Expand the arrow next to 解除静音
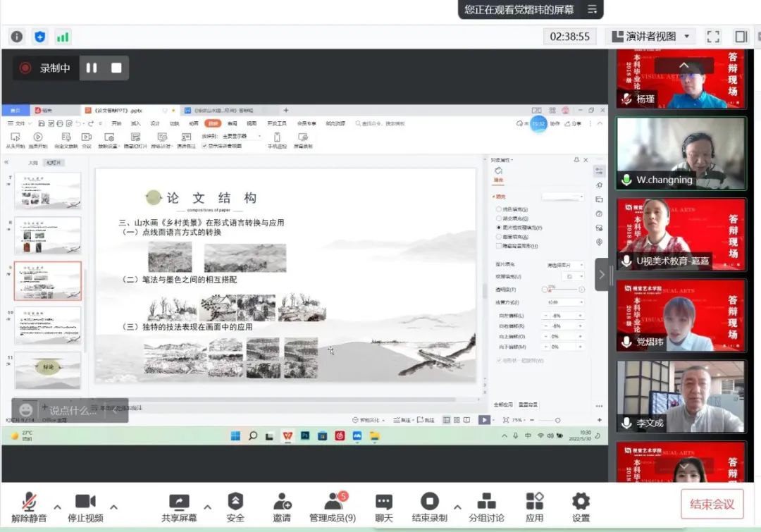This screenshot has width=761, height=532. [x=58, y=507]
